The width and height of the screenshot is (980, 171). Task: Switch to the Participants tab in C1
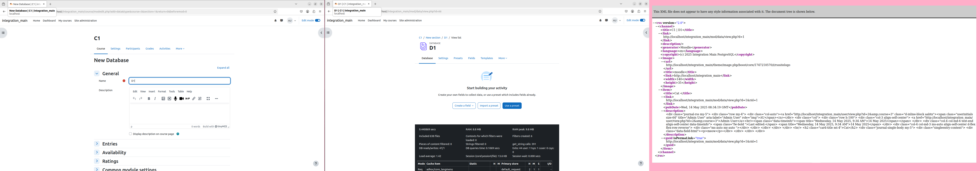(133, 49)
